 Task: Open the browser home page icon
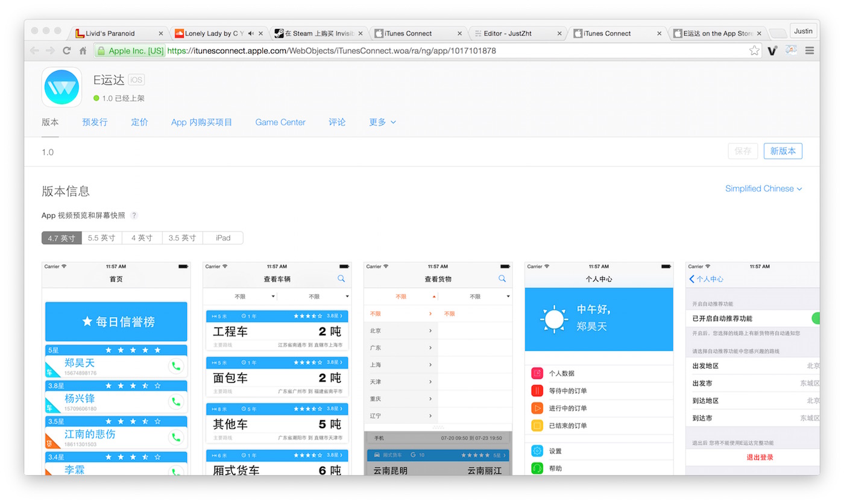pyautogui.click(x=83, y=51)
